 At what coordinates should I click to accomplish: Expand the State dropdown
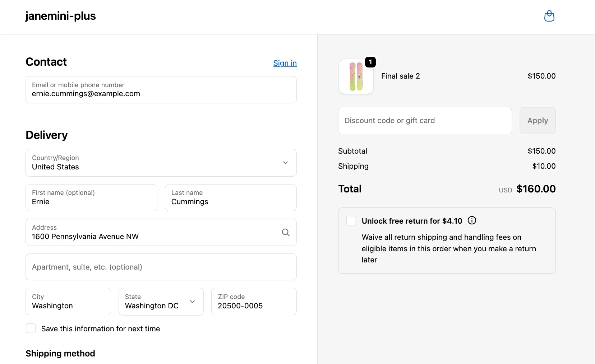coord(161,302)
